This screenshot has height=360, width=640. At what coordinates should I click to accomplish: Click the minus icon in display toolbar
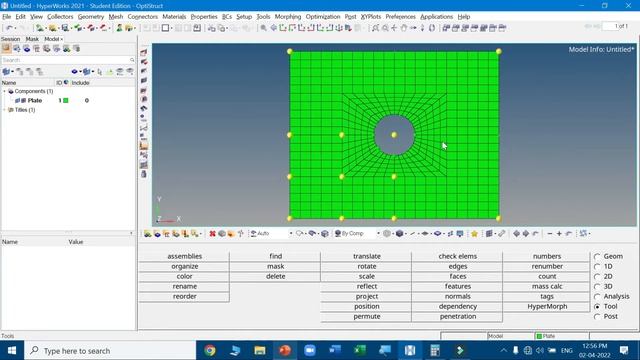[x=550, y=233]
